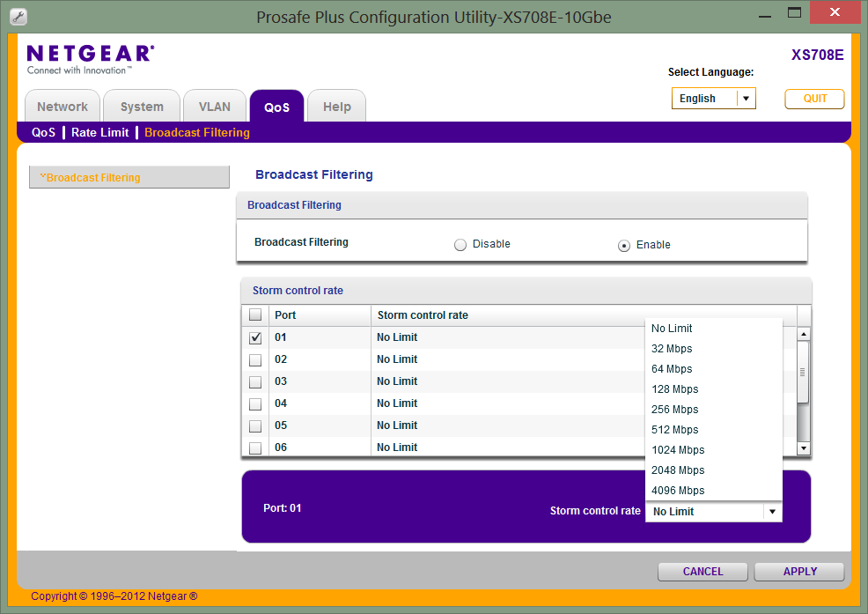Go to the QoS submenu item
This screenshot has width=868, height=614.
(x=43, y=132)
